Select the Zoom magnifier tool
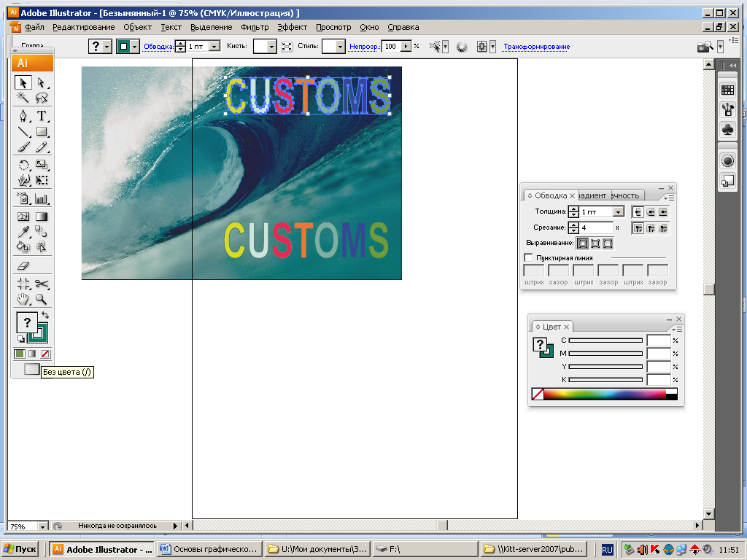Viewport: 747px width, 560px height. [42, 299]
